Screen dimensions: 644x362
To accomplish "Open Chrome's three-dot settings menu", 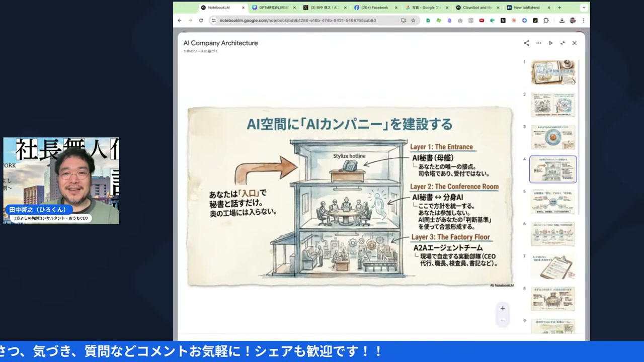I will [583, 20].
